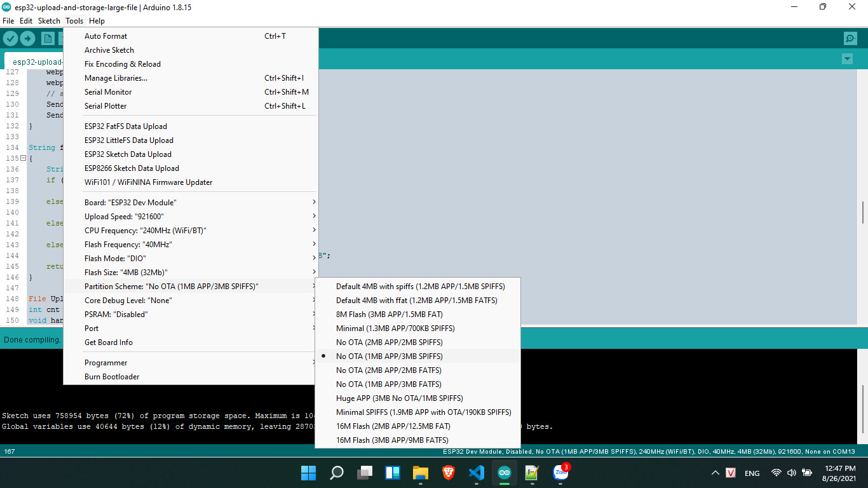868x488 pixels.
Task: Open Manage Libraries...
Action: (191, 78)
